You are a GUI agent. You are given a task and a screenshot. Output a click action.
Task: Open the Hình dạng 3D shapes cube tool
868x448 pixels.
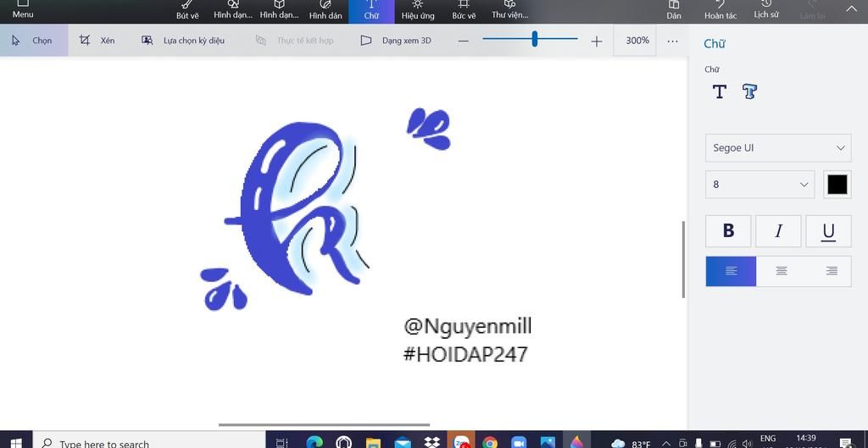pyautogui.click(x=279, y=11)
